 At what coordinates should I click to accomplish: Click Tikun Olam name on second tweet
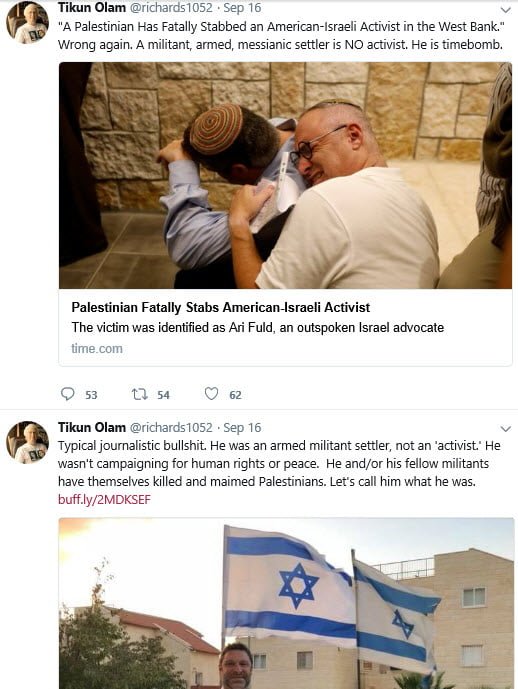click(92, 427)
